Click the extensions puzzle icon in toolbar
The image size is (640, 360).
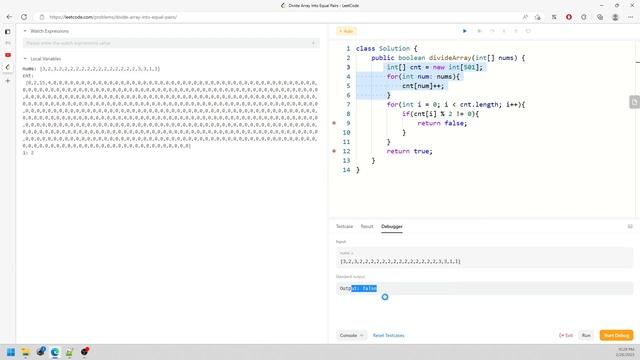tap(584, 17)
